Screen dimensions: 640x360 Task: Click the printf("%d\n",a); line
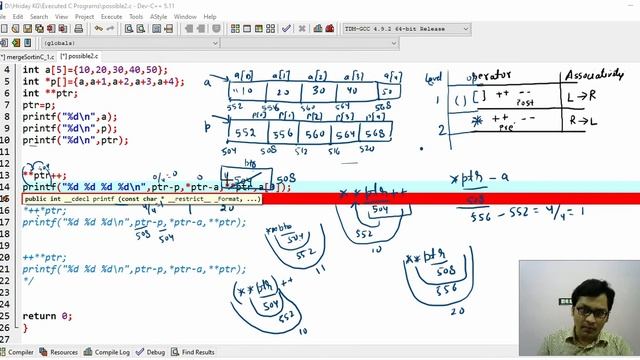pyautogui.click(x=70, y=117)
